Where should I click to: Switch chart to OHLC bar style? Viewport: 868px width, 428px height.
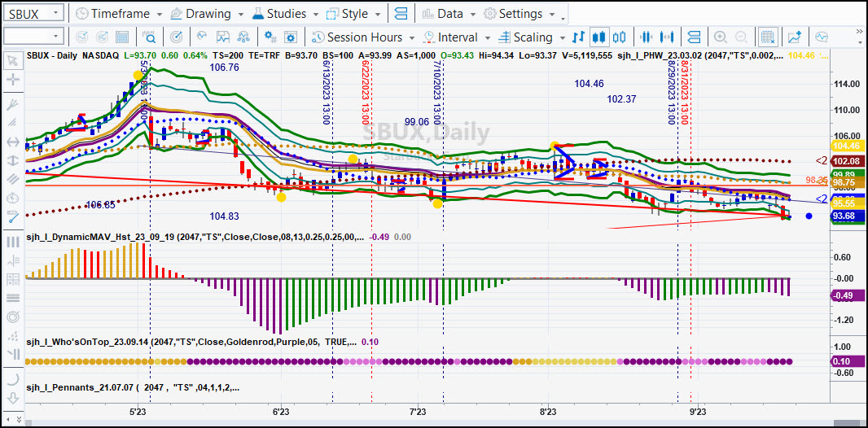tap(578, 37)
